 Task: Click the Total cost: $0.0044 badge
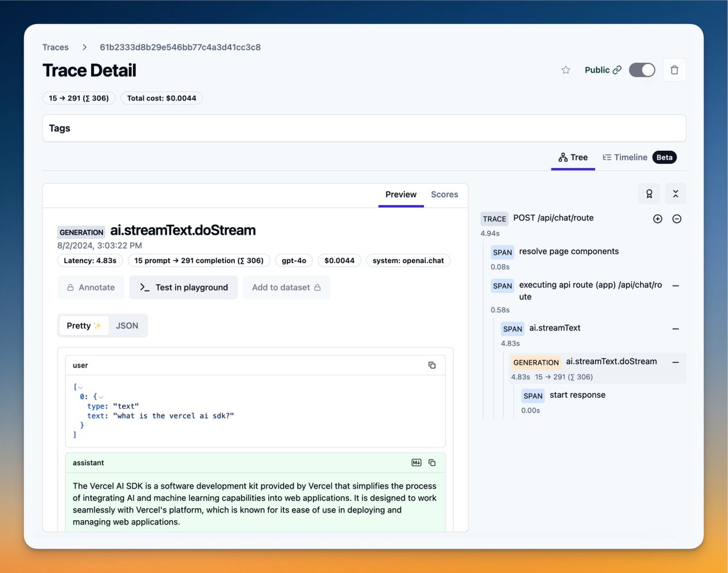tap(161, 98)
